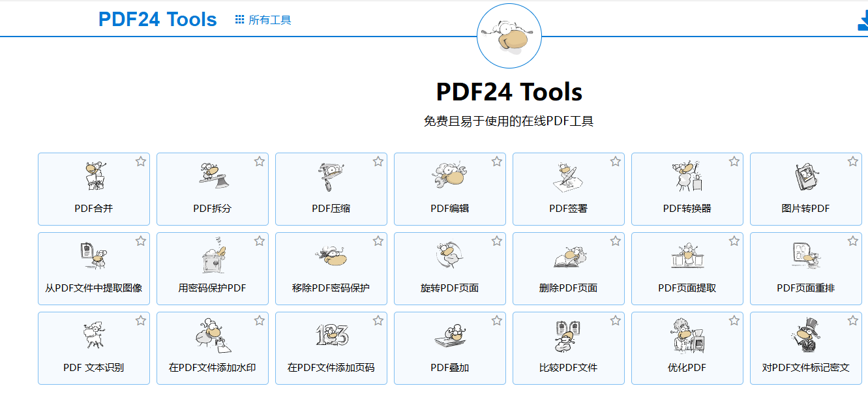
Task: Click the sheep mascot logo at top center
Action: coord(509,36)
